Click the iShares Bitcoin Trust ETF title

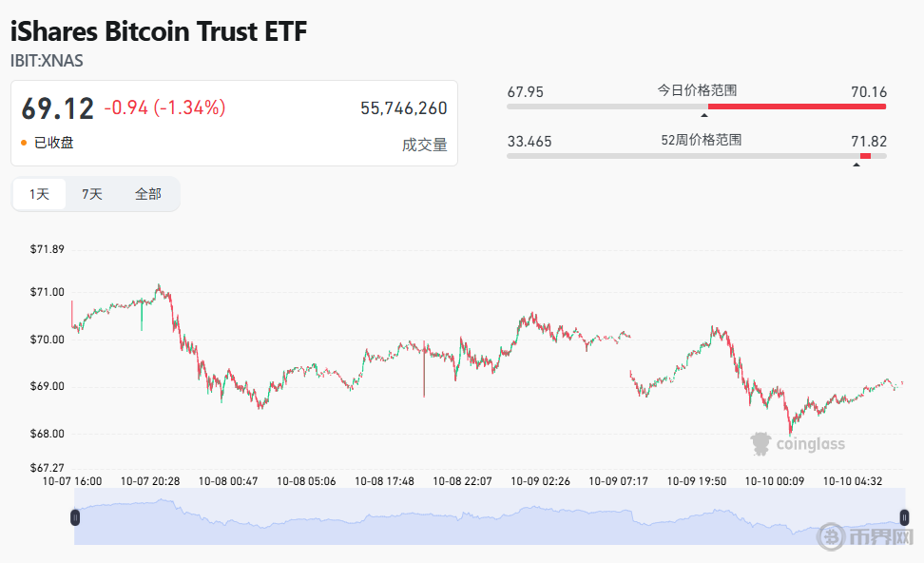tap(159, 31)
